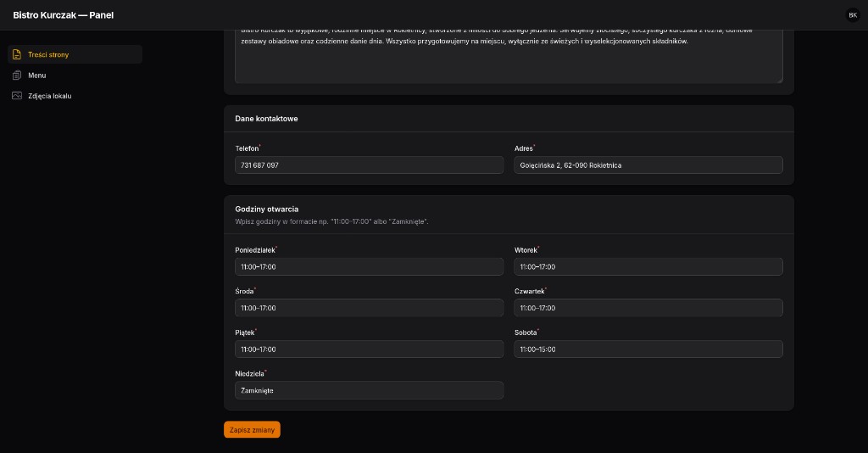Click the Treści strony document icon

click(x=17, y=54)
